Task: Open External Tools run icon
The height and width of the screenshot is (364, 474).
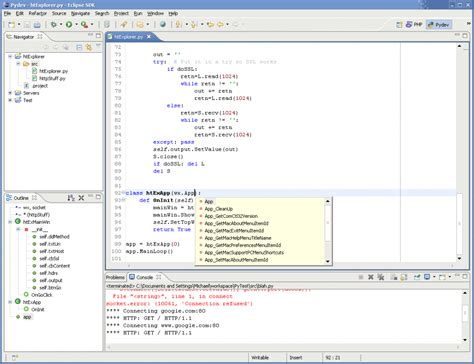Action: (x=84, y=25)
